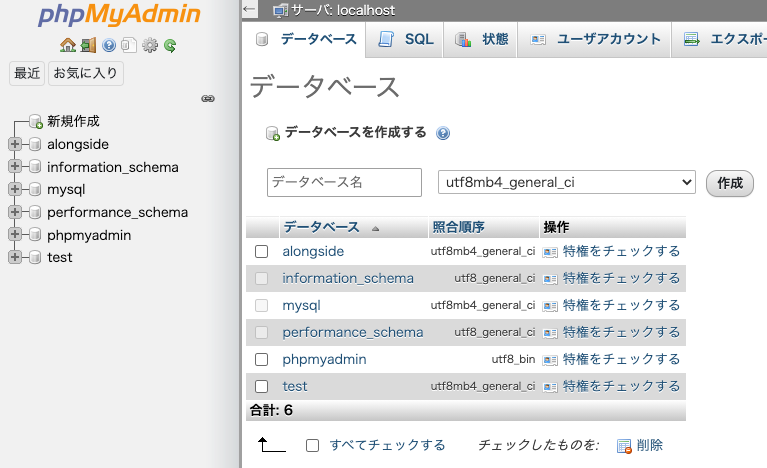This screenshot has height=468, width=767.
Task: Open the utf8mb4_general_ci collation dropdown
Action: [566, 182]
